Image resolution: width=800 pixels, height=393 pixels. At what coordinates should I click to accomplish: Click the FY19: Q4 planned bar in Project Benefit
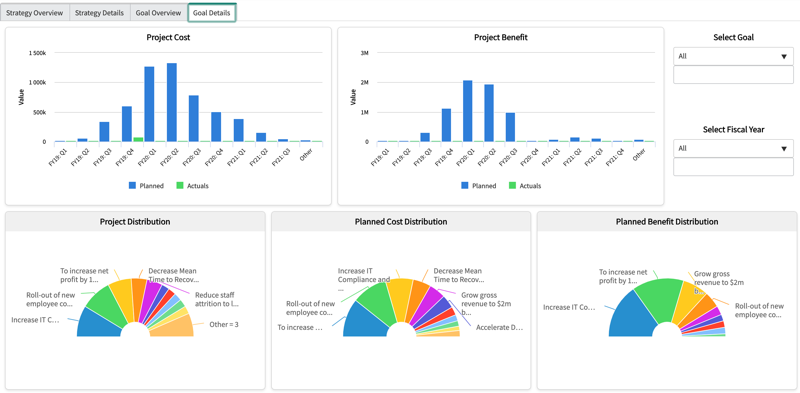click(446, 125)
